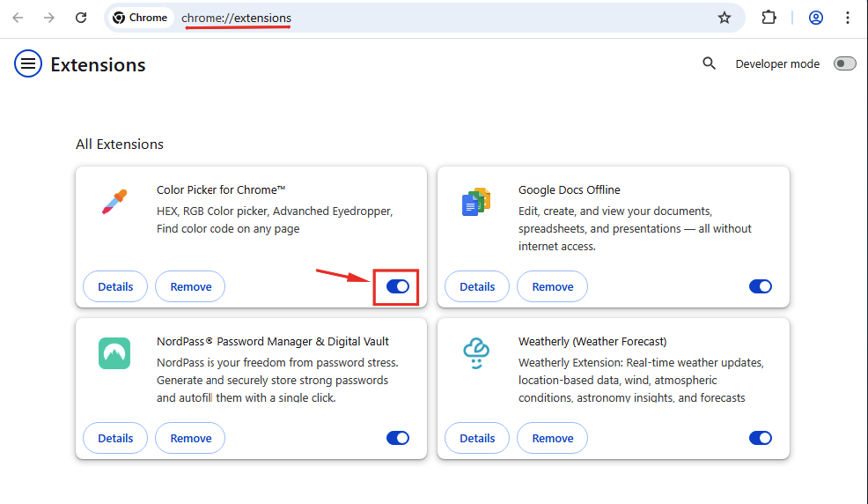Image resolution: width=868 pixels, height=504 pixels.
Task: Open Details for Weatherly
Action: pyautogui.click(x=477, y=438)
